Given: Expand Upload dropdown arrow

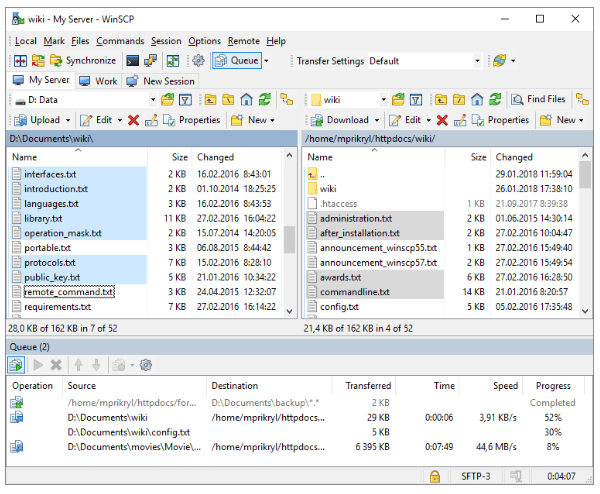Looking at the screenshot, I should (x=68, y=120).
